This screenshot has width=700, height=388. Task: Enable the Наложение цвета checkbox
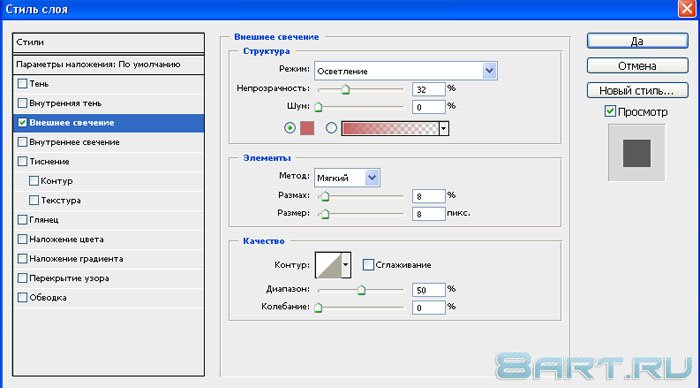coord(22,239)
